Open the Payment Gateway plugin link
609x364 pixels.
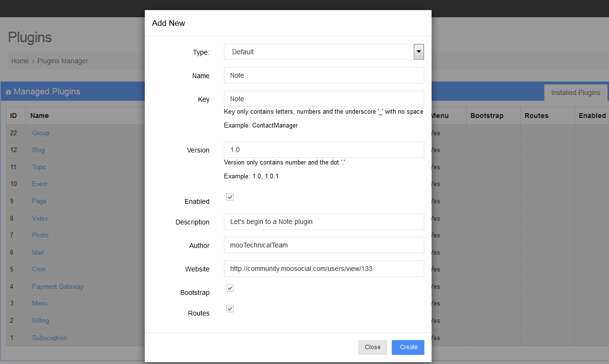[x=58, y=286]
